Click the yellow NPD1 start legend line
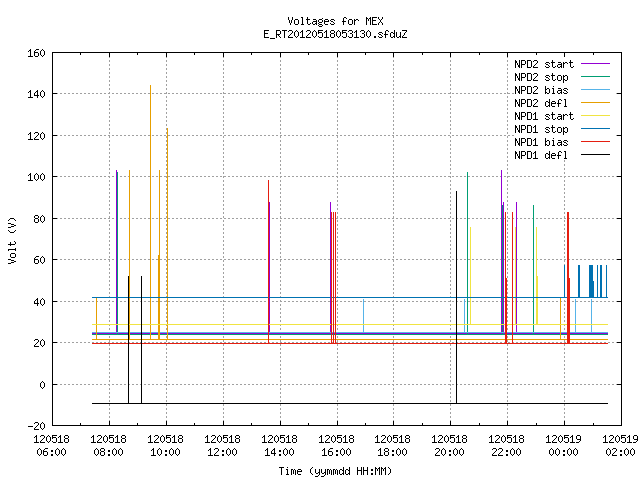 tap(595, 116)
